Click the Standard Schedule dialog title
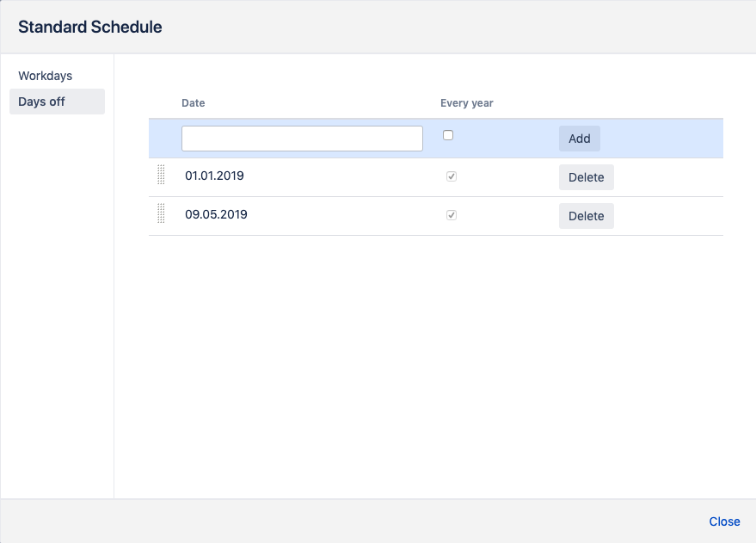 [90, 27]
